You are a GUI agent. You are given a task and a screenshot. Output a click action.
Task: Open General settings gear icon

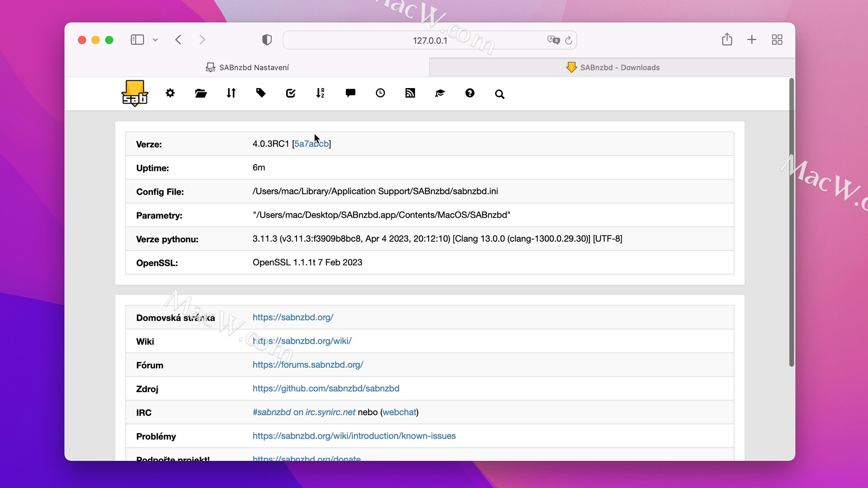pyautogui.click(x=170, y=93)
